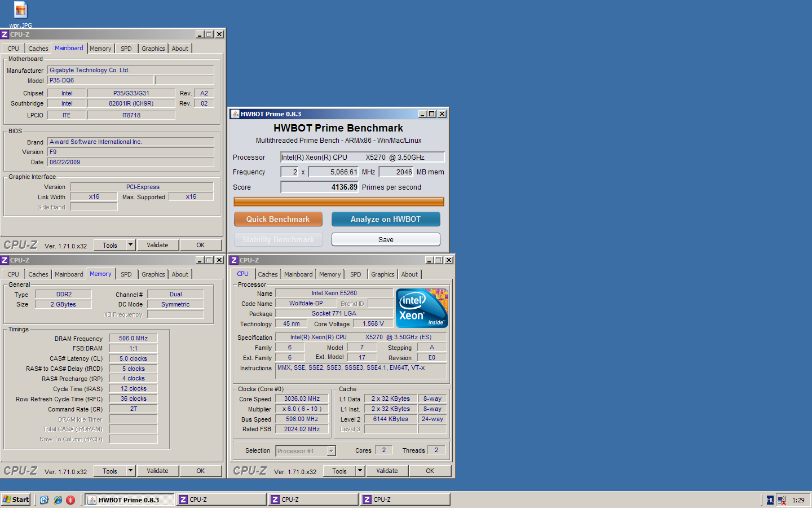Image resolution: width=812 pixels, height=508 pixels.
Task: Select the third CPU-Z taskbar button
Action: (x=405, y=500)
